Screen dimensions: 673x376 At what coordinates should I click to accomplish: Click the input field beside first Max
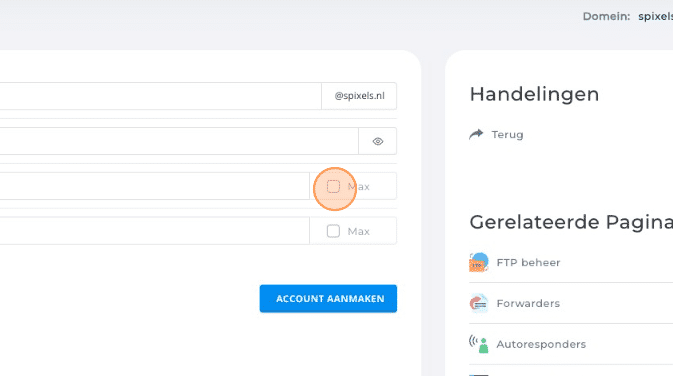tap(155, 186)
